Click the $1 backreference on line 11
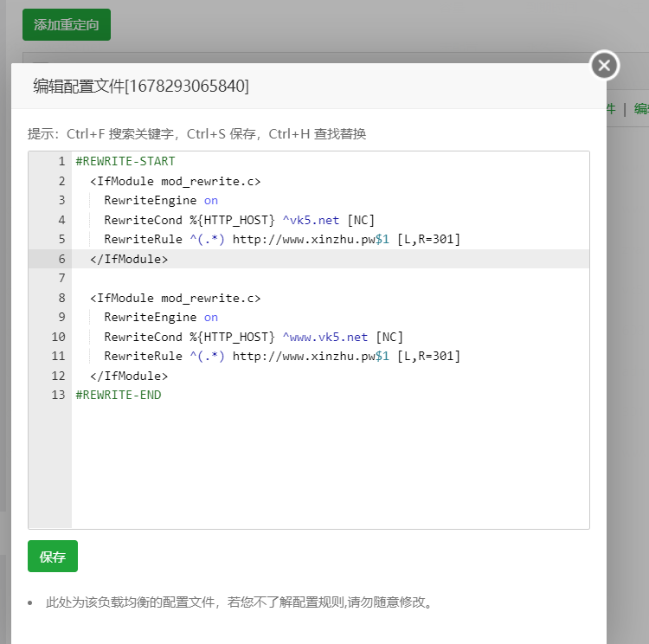649x644 pixels. click(382, 356)
